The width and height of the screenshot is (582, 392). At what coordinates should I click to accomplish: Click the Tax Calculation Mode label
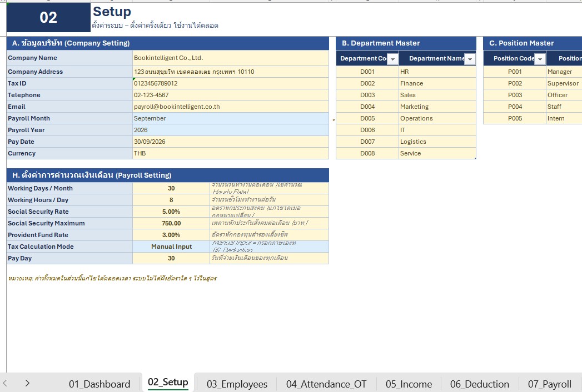(69, 247)
